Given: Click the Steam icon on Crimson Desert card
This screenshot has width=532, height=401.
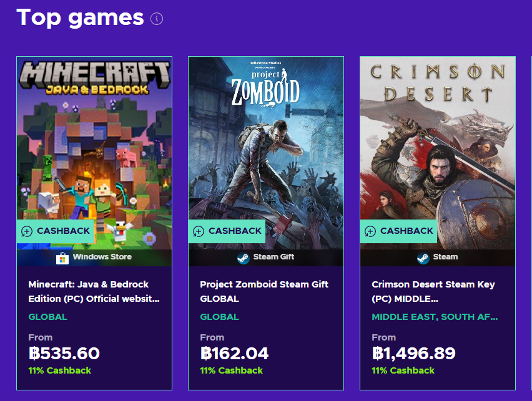Looking at the screenshot, I should pos(423,258).
